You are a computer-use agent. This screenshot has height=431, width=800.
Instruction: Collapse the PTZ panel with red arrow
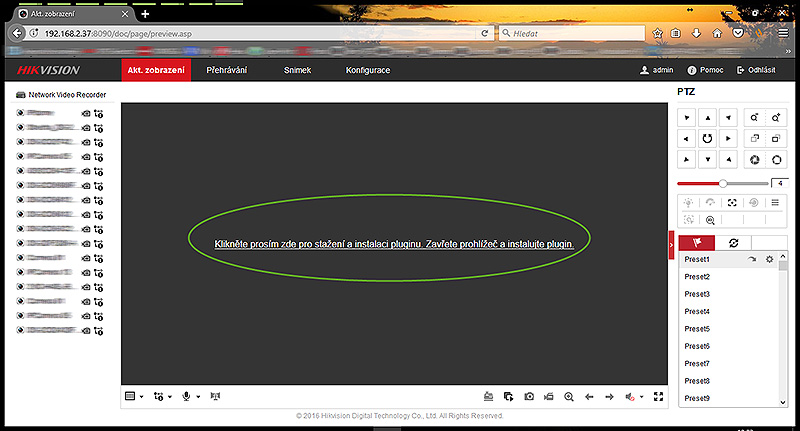(671, 245)
